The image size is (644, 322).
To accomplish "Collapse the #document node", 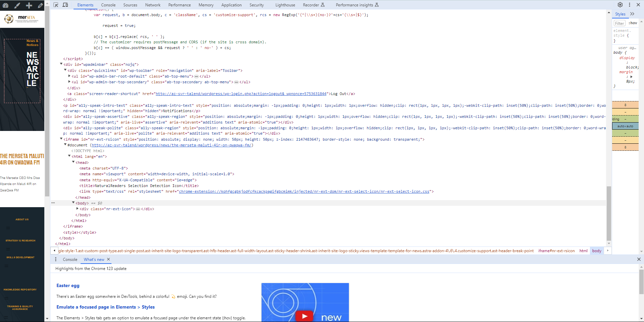I will click(x=65, y=144).
